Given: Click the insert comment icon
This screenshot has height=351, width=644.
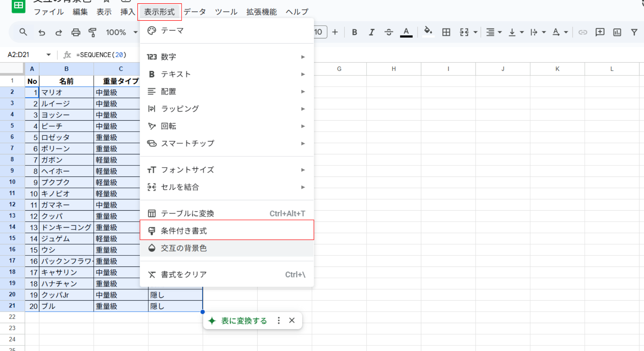Looking at the screenshot, I should (600, 32).
